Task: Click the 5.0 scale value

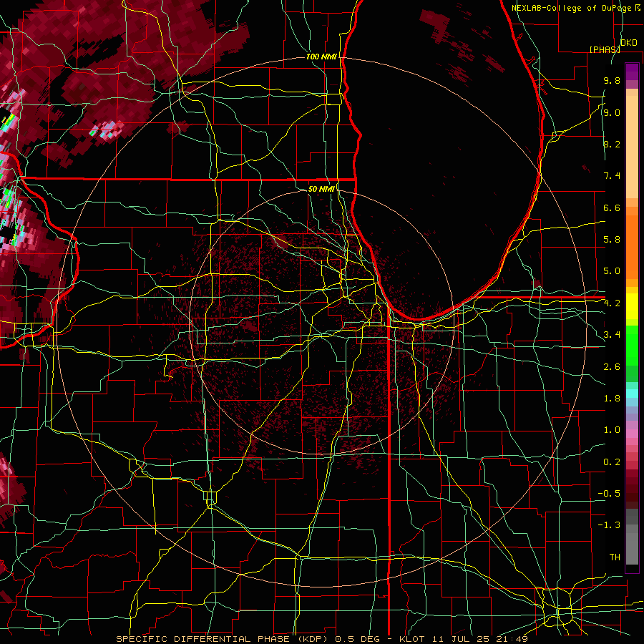Action: tap(612, 271)
